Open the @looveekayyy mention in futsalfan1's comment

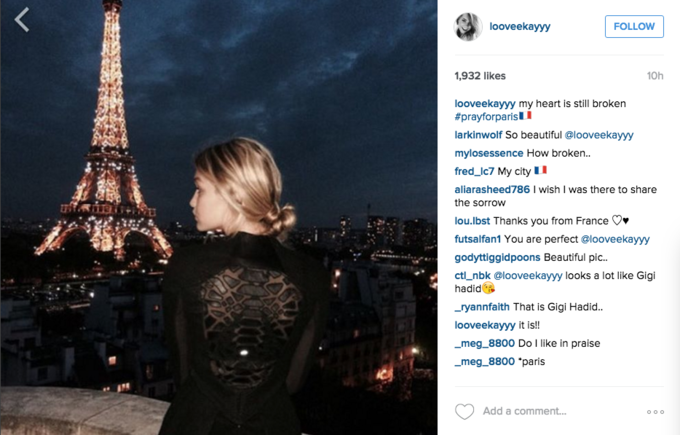coord(615,239)
